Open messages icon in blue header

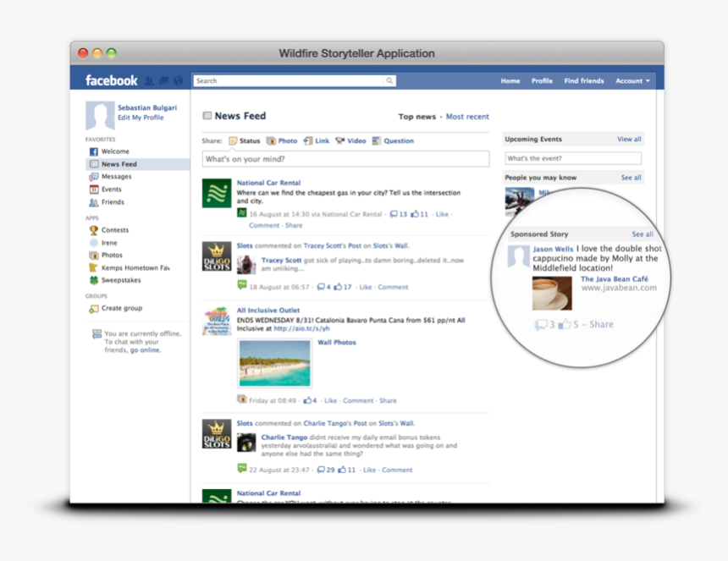[x=163, y=81]
